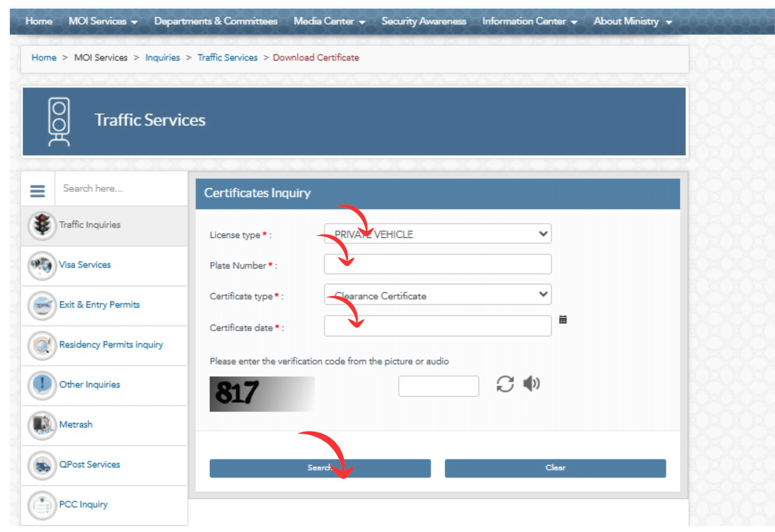The image size is (775, 532).
Task: Open PCC Inquiry sidebar link
Action: (x=83, y=504)
